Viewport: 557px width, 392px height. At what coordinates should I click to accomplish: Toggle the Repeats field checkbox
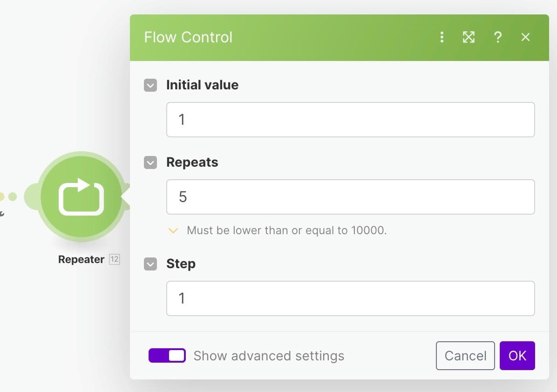coord(150,162)
